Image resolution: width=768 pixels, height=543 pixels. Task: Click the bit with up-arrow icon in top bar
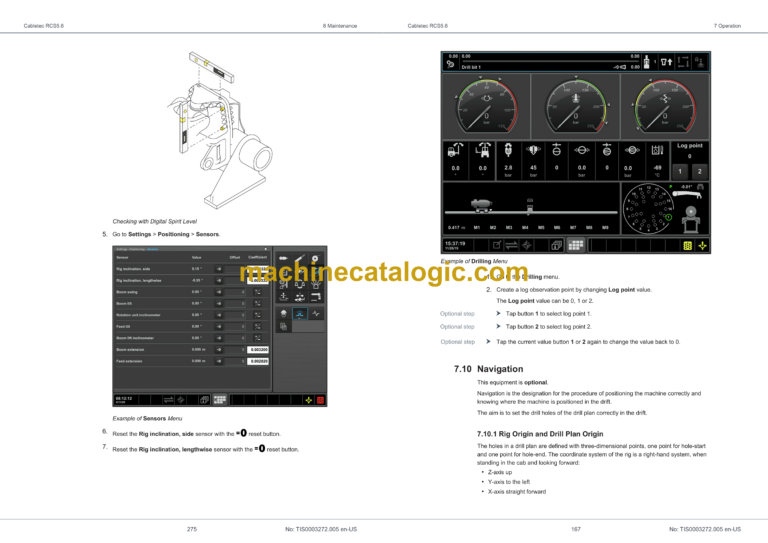tap(667, 62)
